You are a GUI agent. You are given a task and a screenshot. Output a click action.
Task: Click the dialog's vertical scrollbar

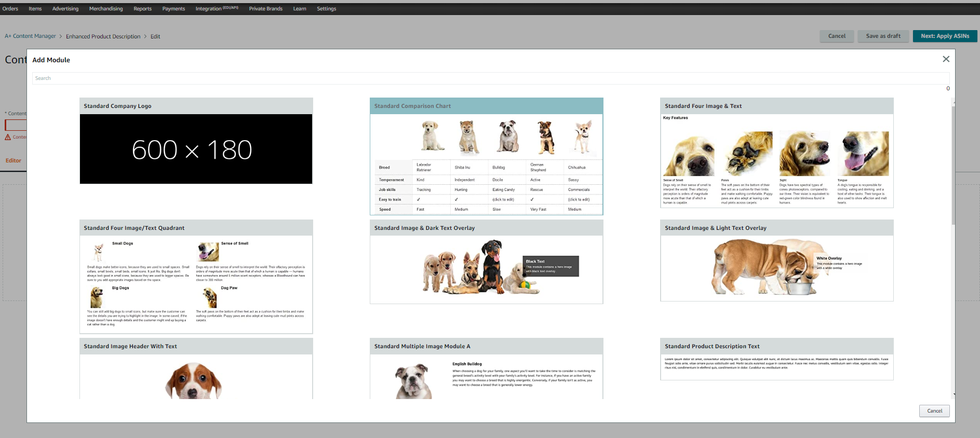click(x=953, y=165)
